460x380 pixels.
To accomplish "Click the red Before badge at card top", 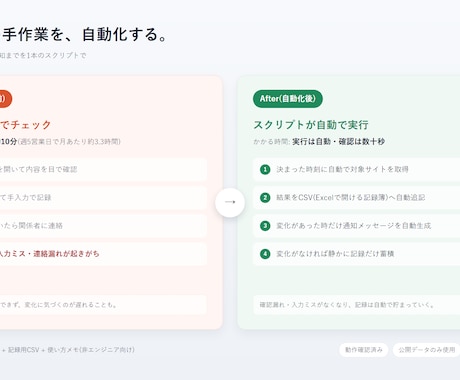I will [x=5, y=99].
